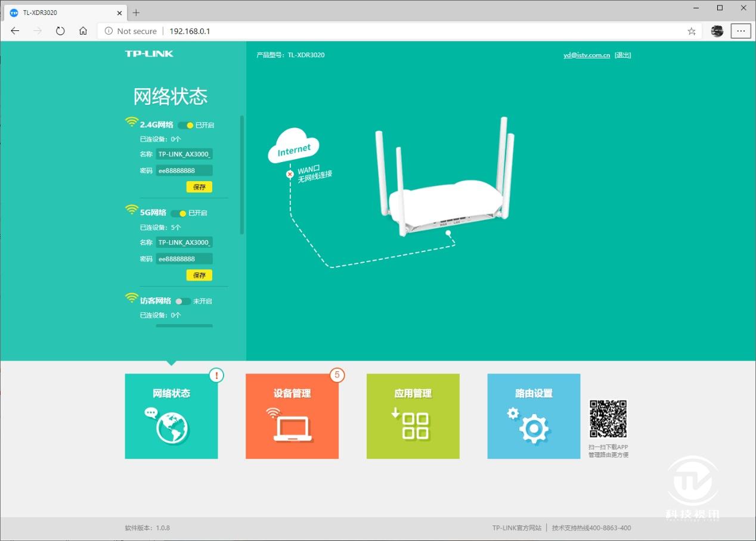Screen dimensions: 756x541
Task: Click the 5G network 密码 input field
Action: click(x=184, y=259)
